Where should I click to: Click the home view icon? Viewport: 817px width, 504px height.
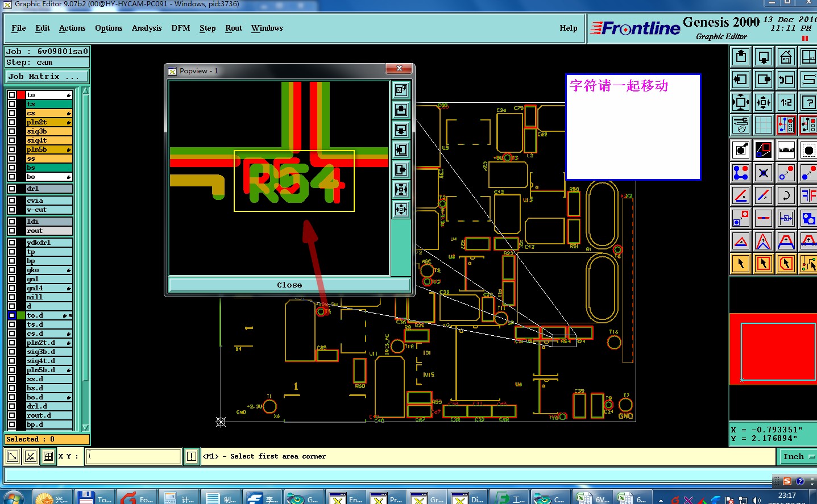pos(786,57)
